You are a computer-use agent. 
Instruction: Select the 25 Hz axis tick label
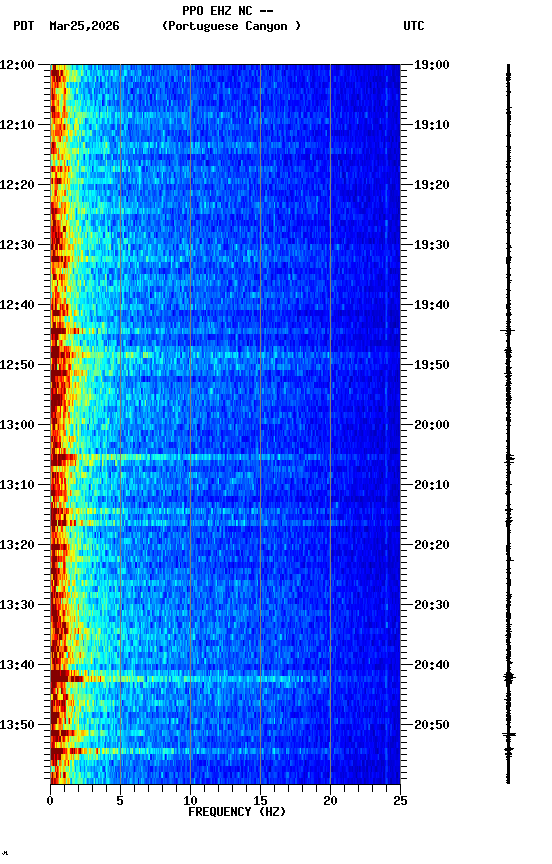tap(401, 801)
